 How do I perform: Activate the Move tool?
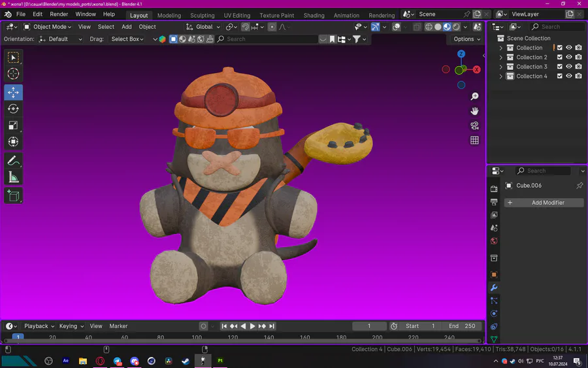13,92
